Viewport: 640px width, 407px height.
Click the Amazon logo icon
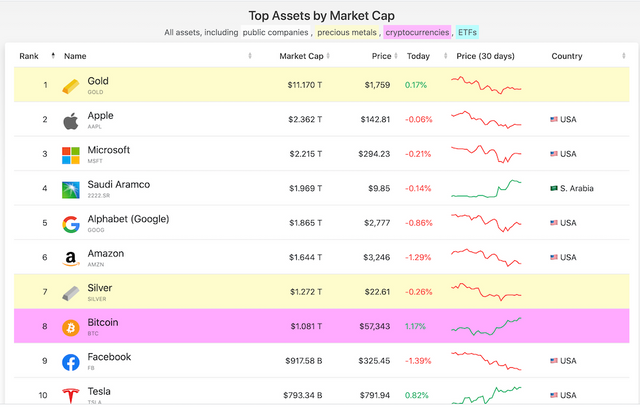click(x=71, y=259)
